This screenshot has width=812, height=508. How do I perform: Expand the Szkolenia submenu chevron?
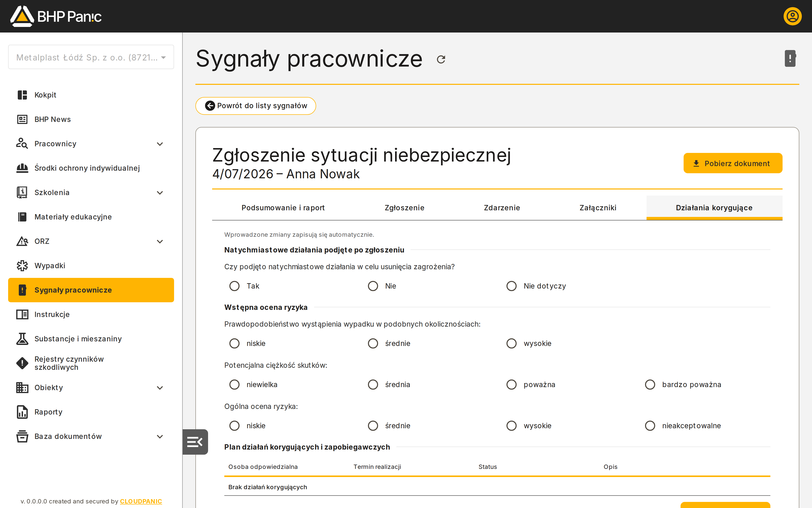[160, 193]
